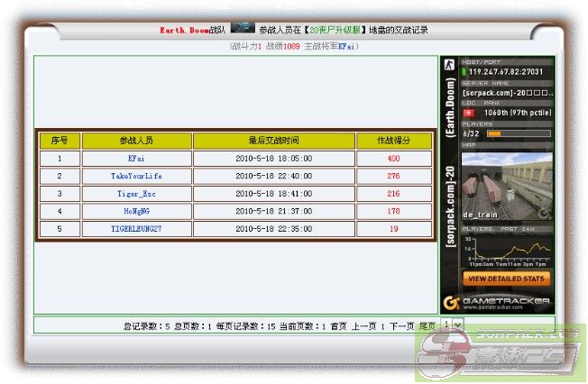Go to 下一页 (next page)
The image size is (588, 384).
[x=401, y=326]
